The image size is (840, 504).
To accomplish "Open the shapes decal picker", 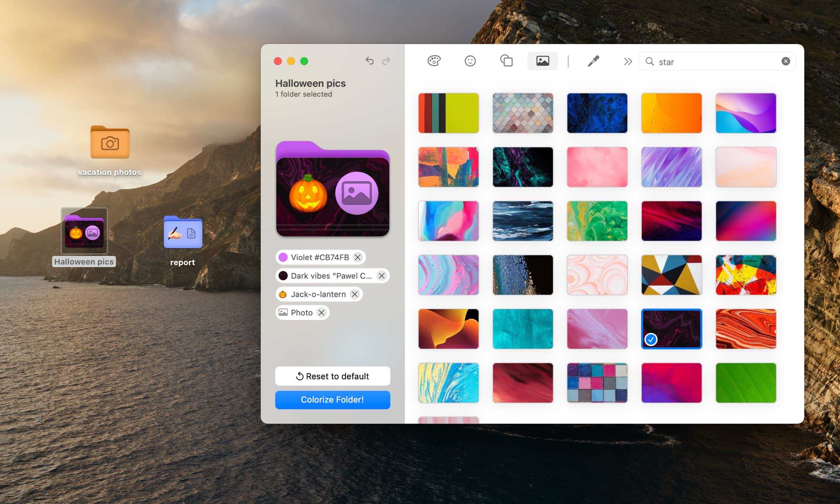I will [x=506, y=61].
